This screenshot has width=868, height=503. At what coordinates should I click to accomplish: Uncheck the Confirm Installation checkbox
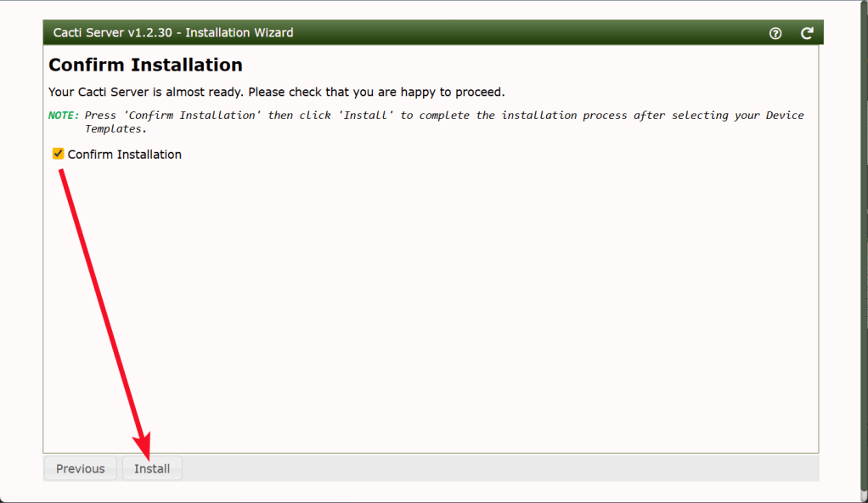pos(59,154)
